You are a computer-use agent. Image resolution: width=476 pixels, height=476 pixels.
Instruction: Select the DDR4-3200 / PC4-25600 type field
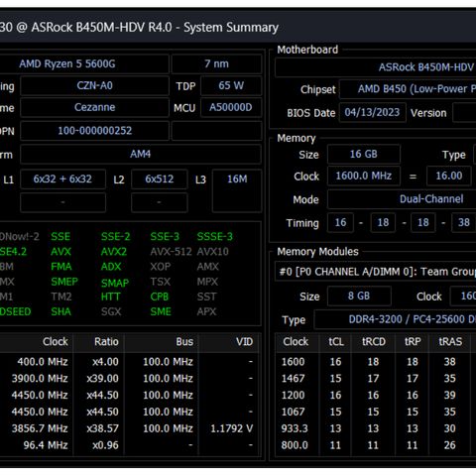[x=395, y=319]
